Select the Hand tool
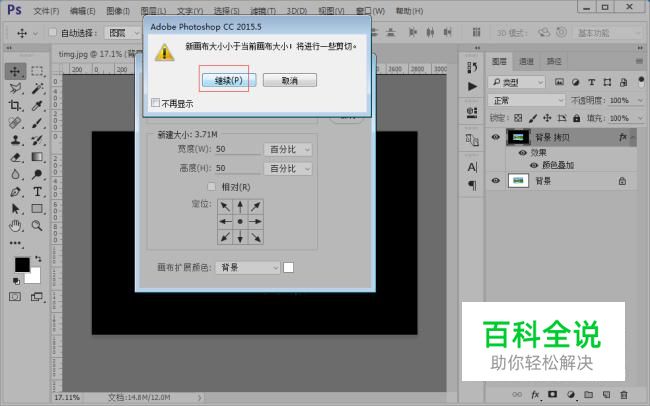This screenshot has width=650, height=406. [15, 226]
